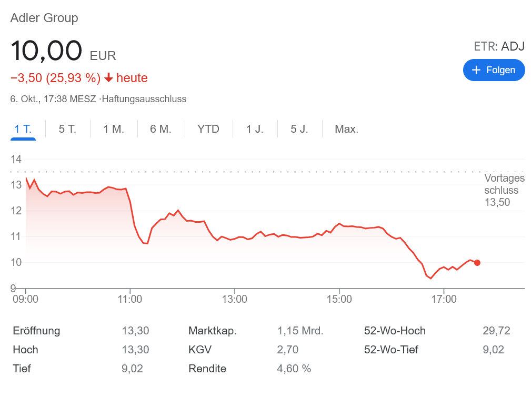Click the Marktkap. value 1,15 Mrd.
Viewport: 532px width, 396px height.
300,331
